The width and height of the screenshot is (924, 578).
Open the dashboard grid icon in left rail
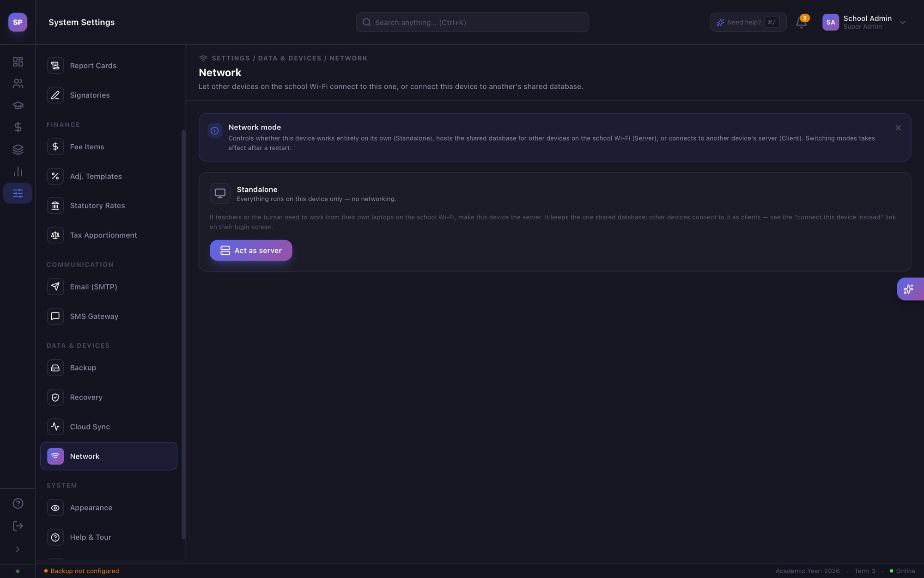coord(18,61)
